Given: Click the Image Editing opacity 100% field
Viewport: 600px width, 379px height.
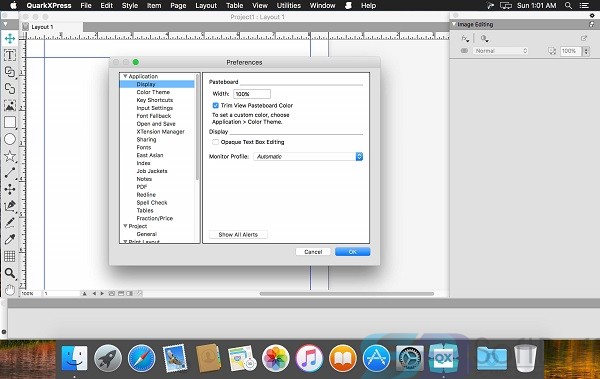Looking at the screenshot, I should click(x=571, y=51).
